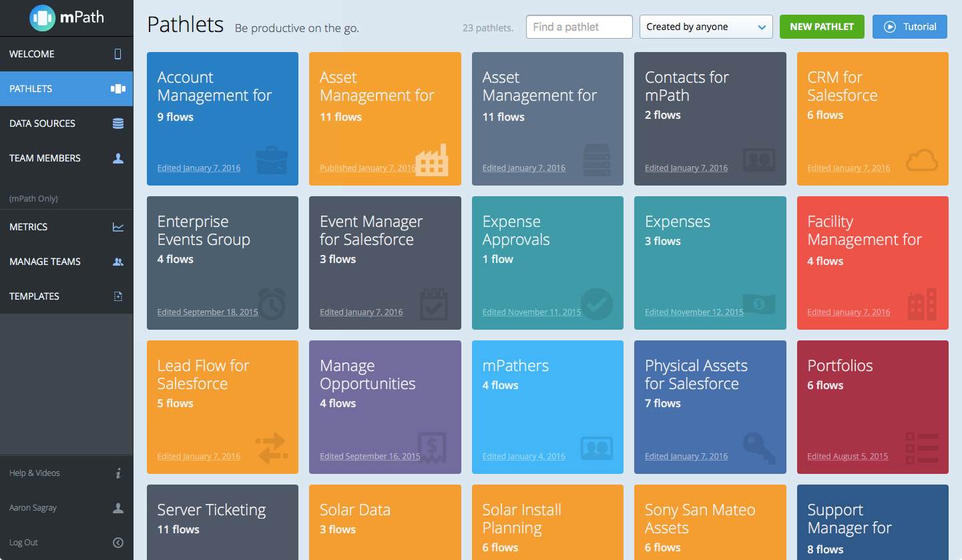Click the buildings icon on Facility Management card
The width and height of the screenshot is (962, 560).
[x=922, y=304]
